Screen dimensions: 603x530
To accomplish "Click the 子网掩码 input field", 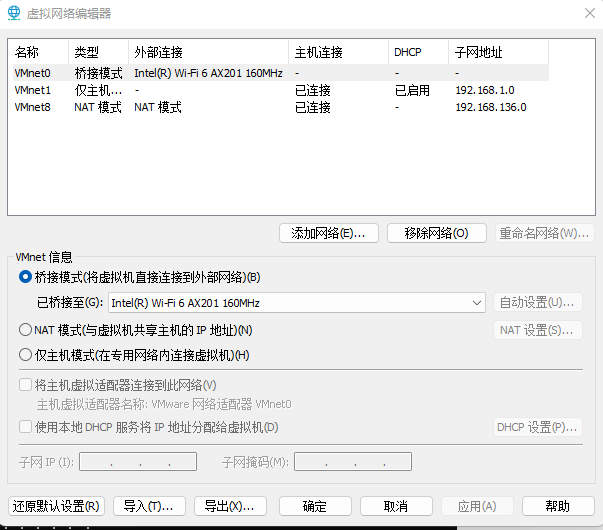I will pyautogui.click(x=353, y=462).
